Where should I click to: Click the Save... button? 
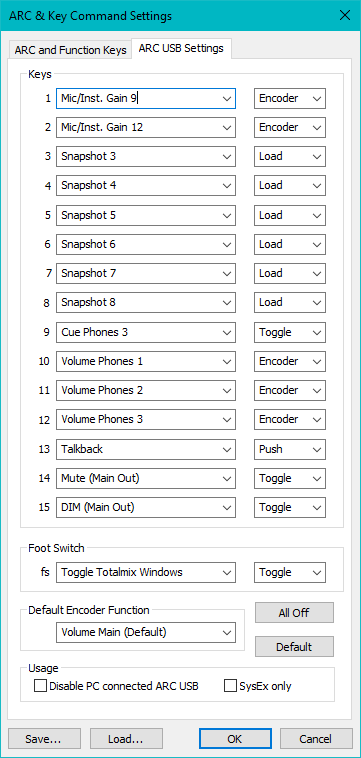coord(43,739)
